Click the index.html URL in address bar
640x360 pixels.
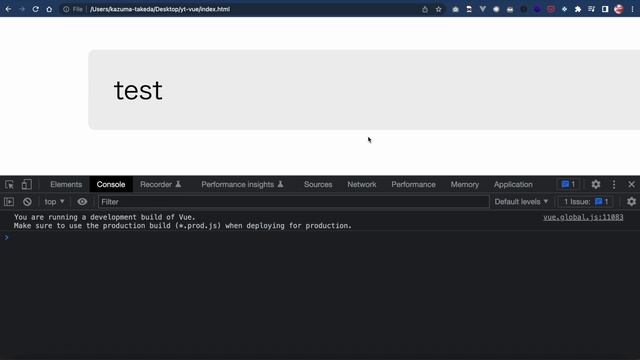coord(160,9)
